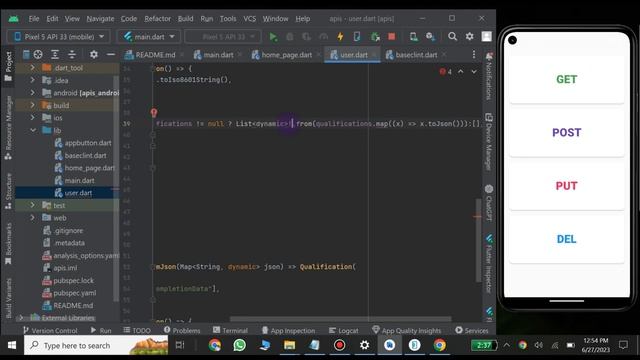Expand the build folder
Viewport: 640px width, 360px height.
(33, 105)
